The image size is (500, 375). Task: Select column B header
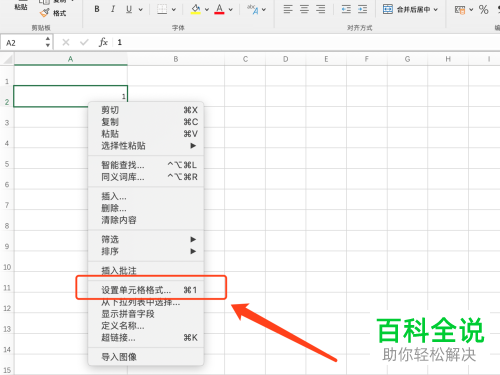176,59
